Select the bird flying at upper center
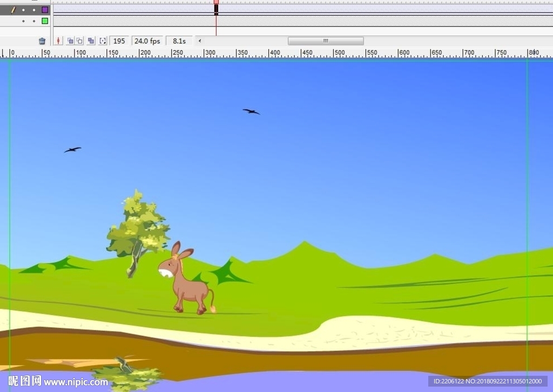Screen dimensions: 553x392 point(251,112)
